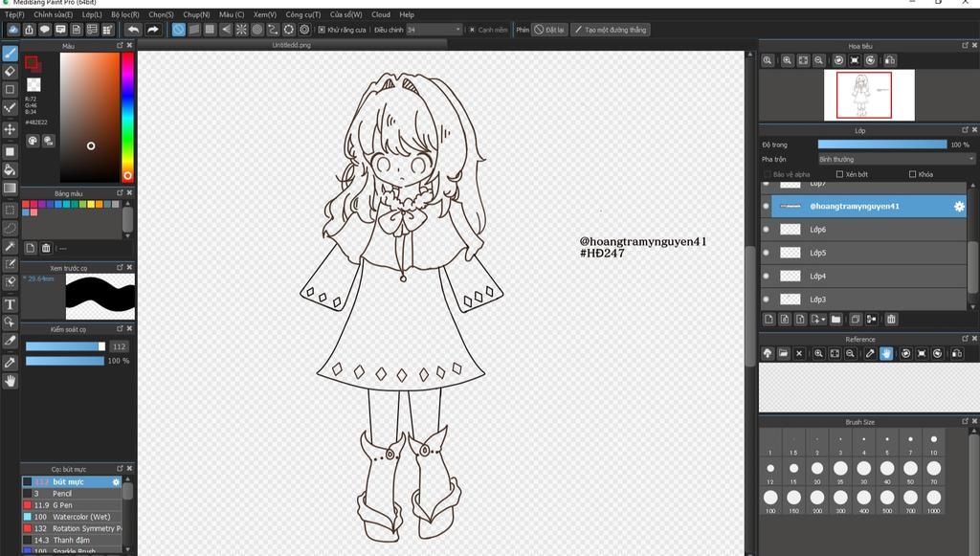The width and height of the screenshot is (980, 556).
Task: Open settings gear of bút mực brush
Action: [116, 481]
